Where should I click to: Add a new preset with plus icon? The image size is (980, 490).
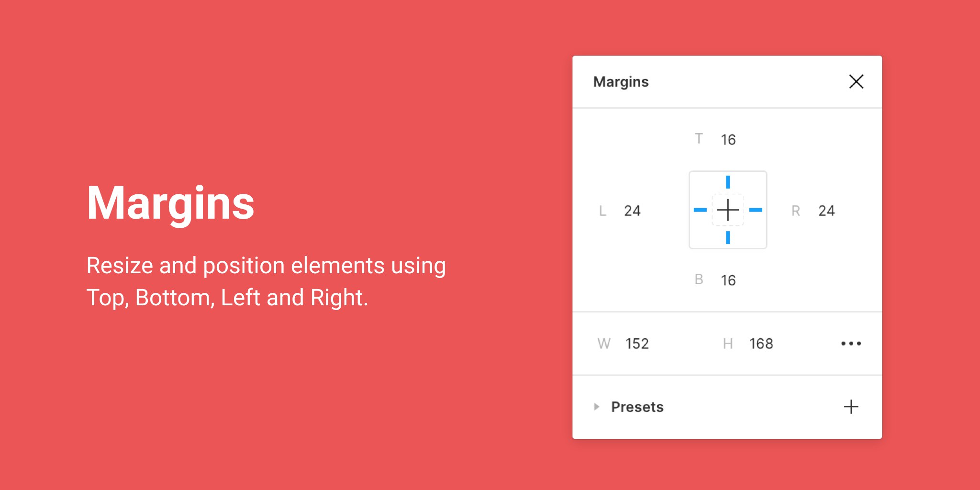851,407
